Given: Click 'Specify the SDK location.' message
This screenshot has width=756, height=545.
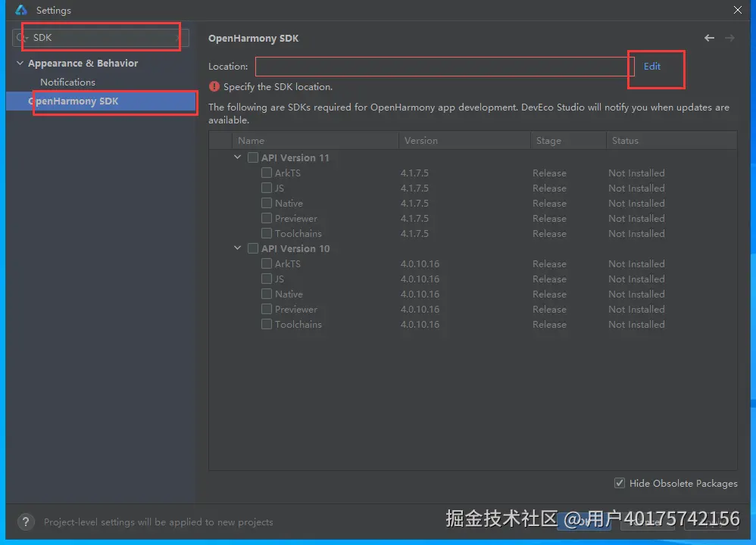Looking at the screenshot, I should click(x=278, y=87).
